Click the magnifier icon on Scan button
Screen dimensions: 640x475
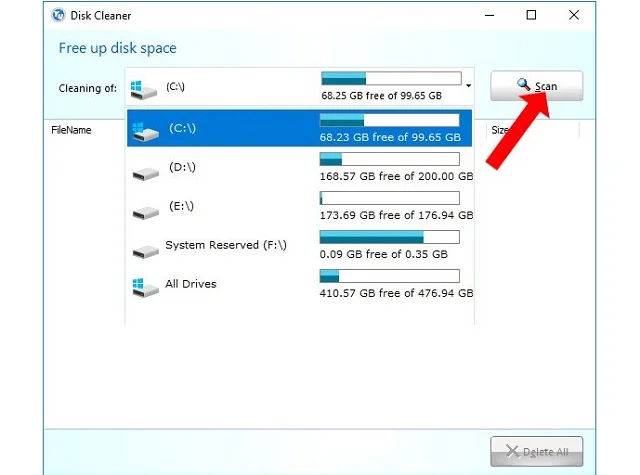(x=524, y=84)
